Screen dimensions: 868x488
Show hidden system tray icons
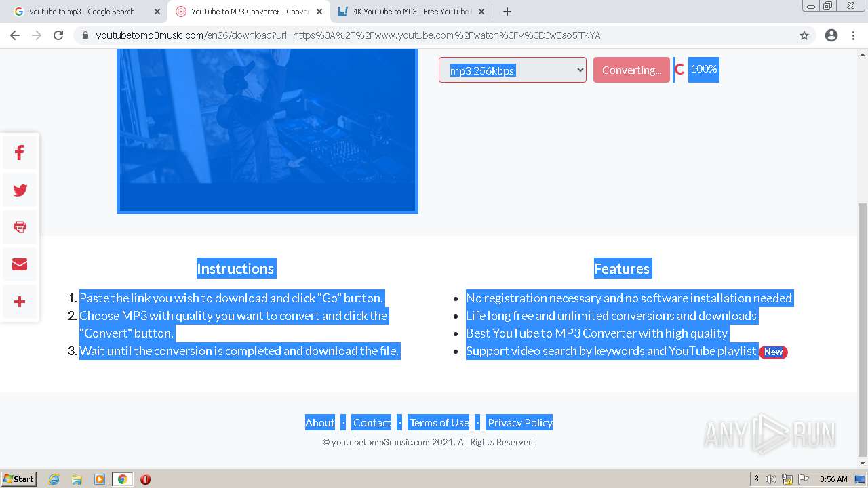coord(756,479)
